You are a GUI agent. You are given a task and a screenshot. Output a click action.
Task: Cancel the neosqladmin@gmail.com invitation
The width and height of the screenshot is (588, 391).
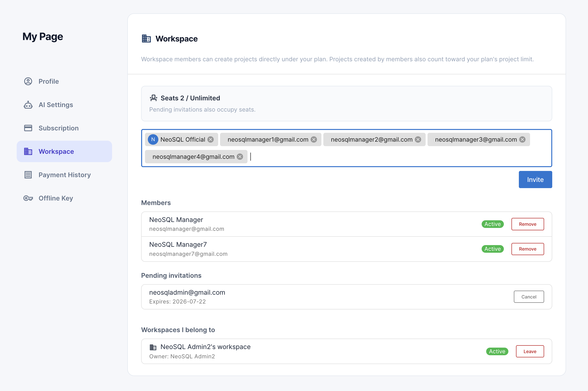click(x=529, y=297)
